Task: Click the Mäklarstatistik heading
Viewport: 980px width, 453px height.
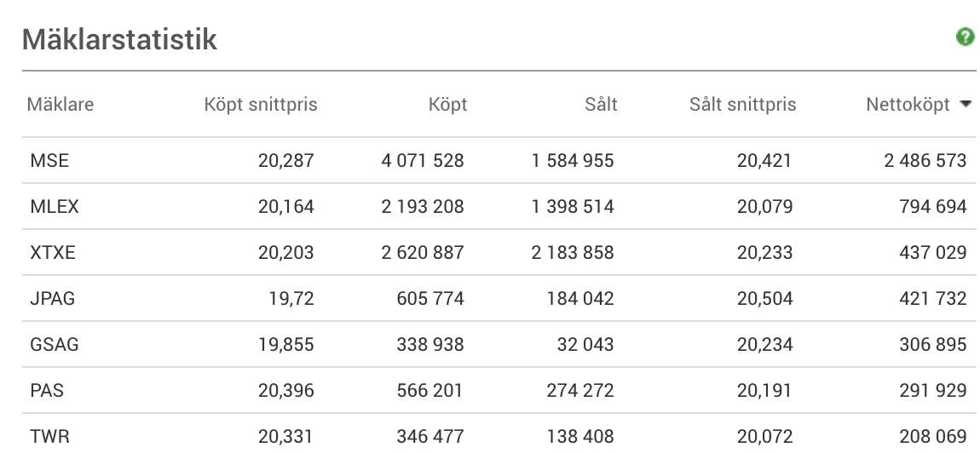Action: tap(119, 38)
